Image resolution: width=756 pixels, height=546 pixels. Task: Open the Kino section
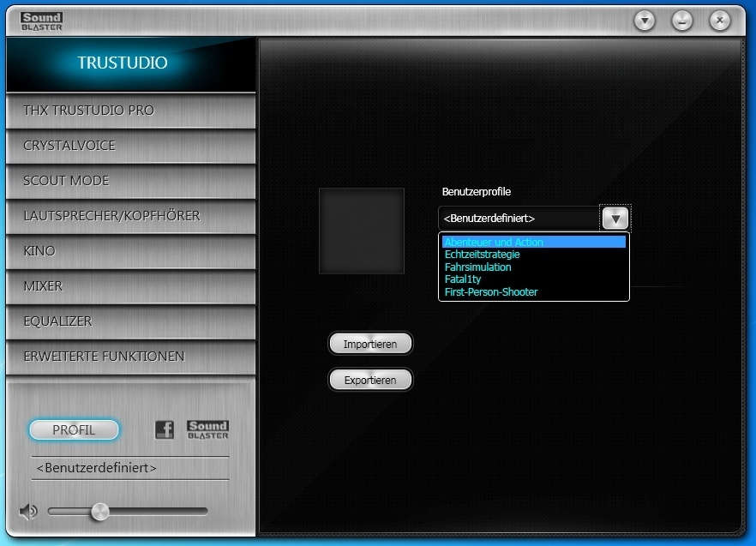pos(130,251)
